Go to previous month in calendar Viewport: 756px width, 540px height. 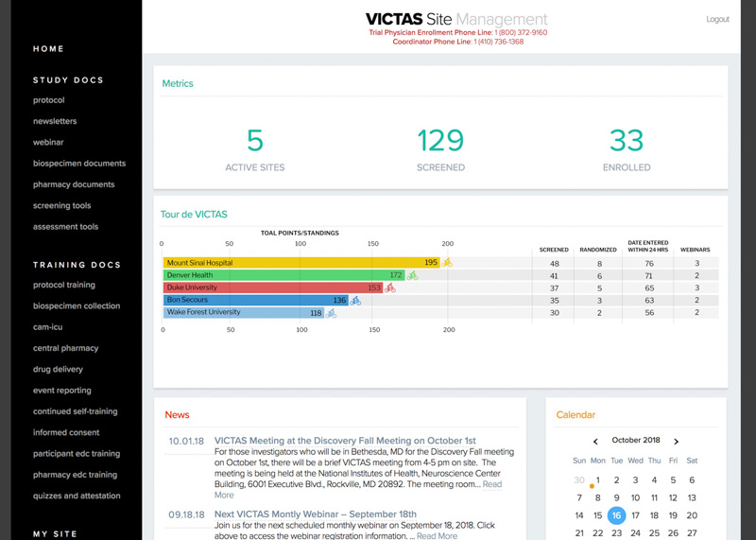595,442
